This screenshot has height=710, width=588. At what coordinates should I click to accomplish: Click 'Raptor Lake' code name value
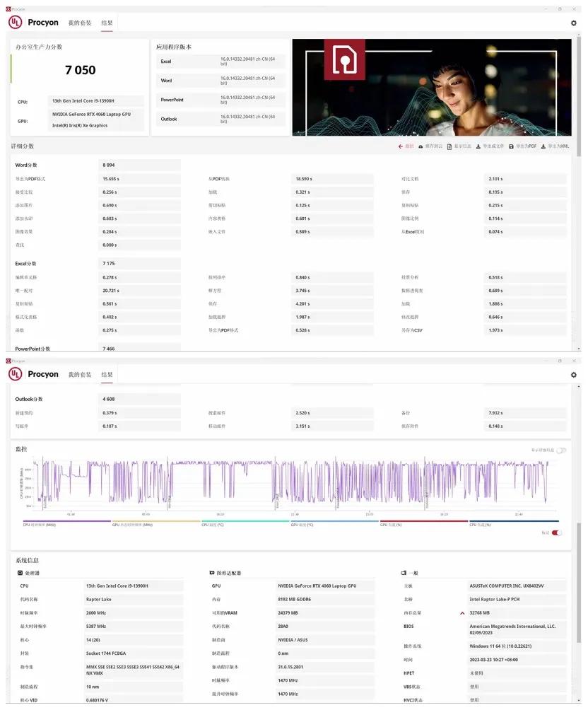[99, 600]
